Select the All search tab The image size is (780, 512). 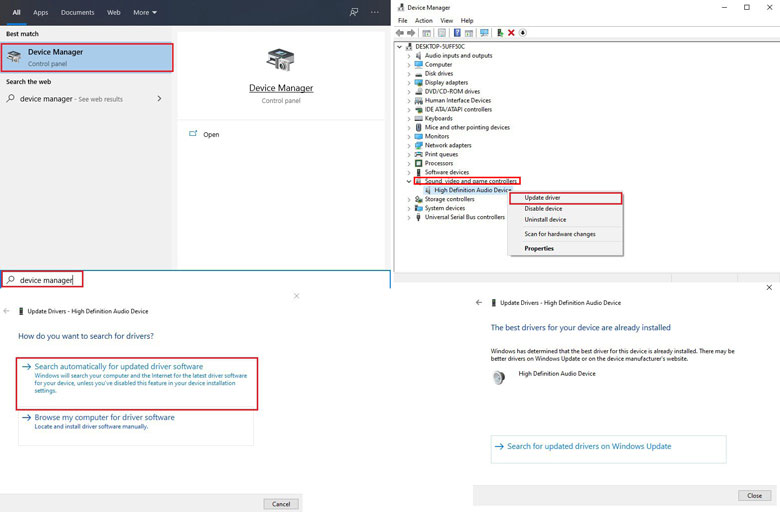click(x=16, y=12)
